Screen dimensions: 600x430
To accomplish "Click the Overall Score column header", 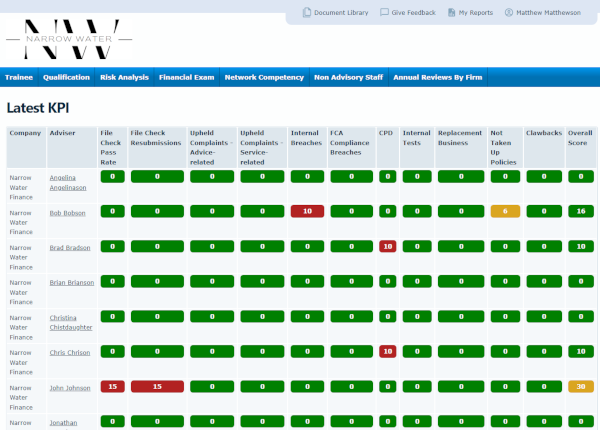I will pyautogui.click(x=580, y=138).
